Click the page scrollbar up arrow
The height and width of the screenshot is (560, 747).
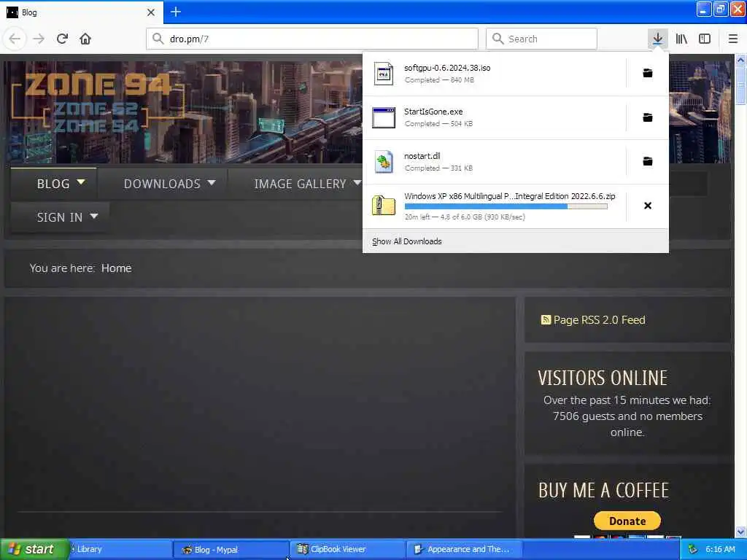[x=740, y=60]
